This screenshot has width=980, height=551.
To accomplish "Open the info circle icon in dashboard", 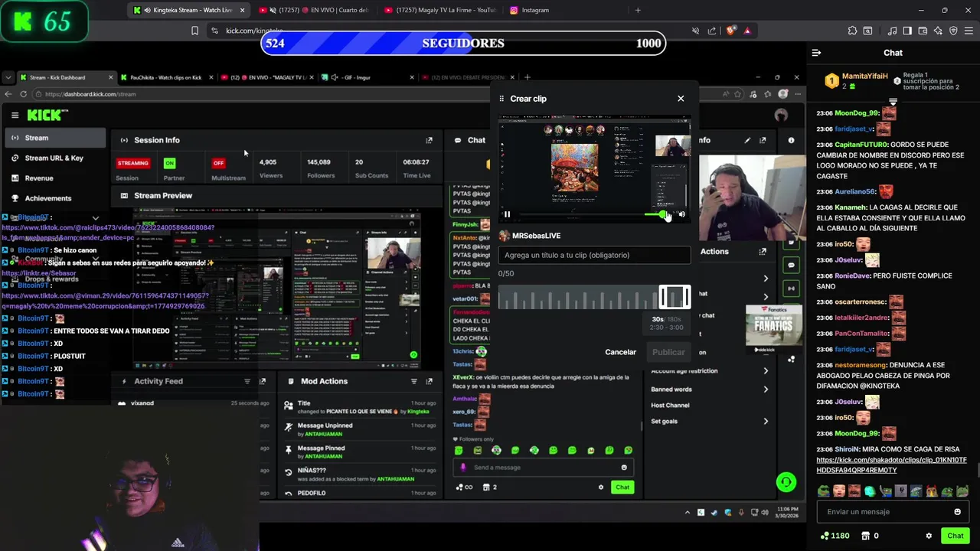I will pyautogui.click(x=791, y=140).
